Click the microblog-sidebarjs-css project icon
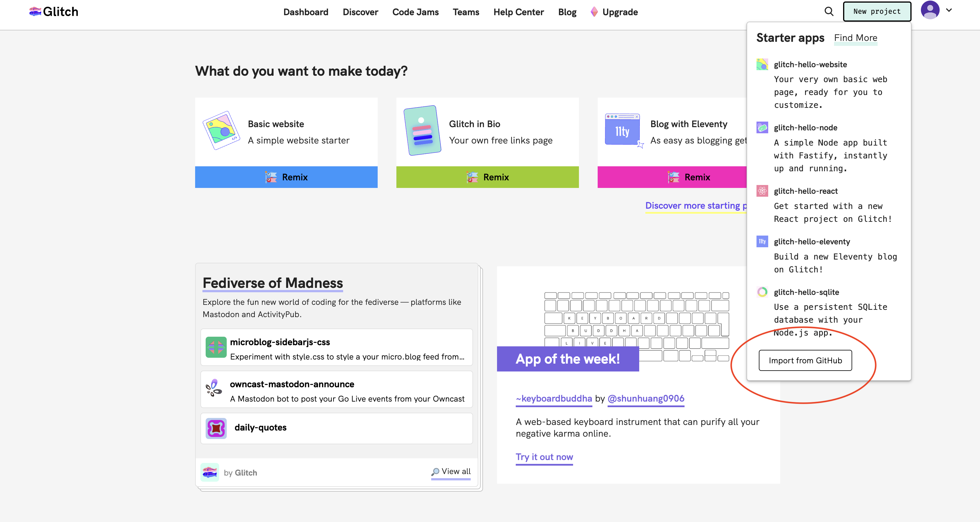Screen dimensions: 980x522 pyautogui.click(x=216, y=347)
